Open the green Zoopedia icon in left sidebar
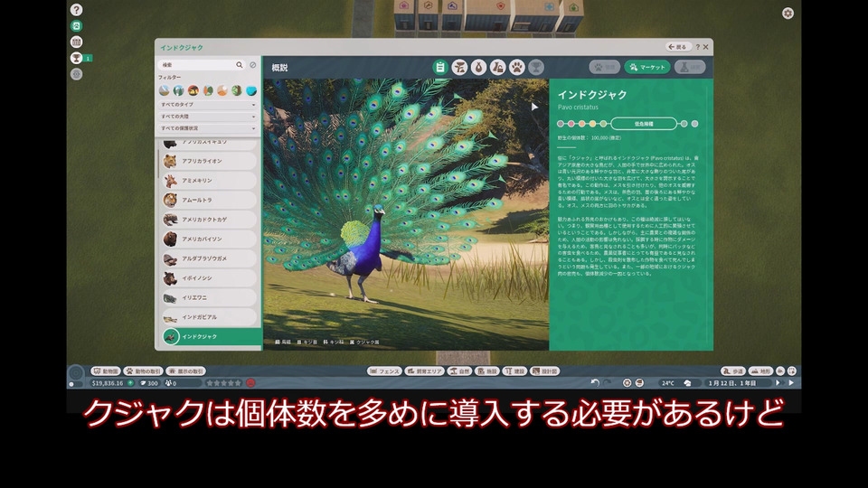The width and height of the screenshot is (868, 488). pos(76,25)
